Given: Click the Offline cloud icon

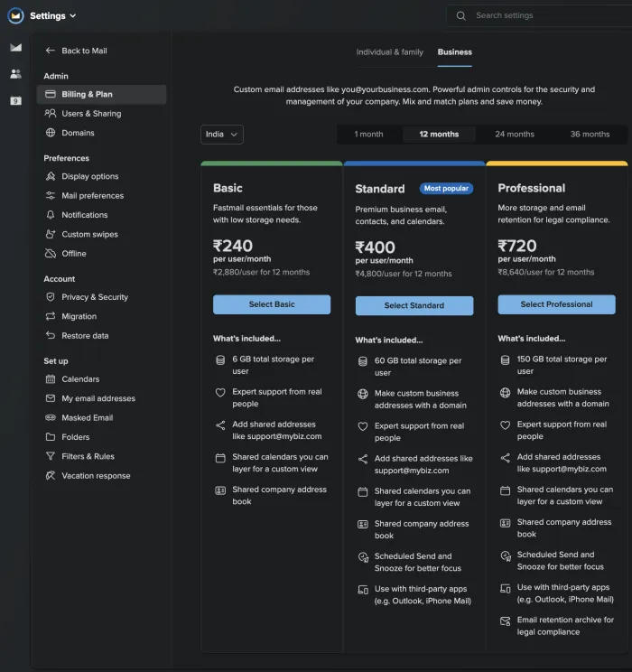Looking at the screenshot, I should pos(51,253).
